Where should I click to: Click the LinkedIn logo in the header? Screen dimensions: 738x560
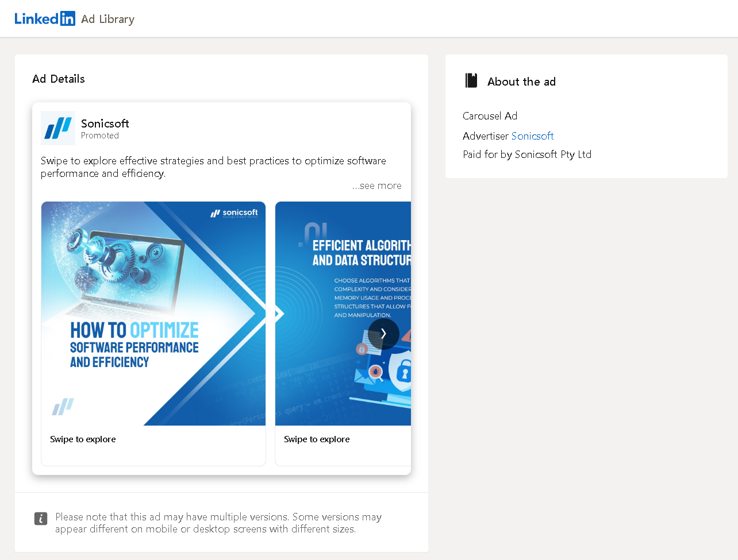click(x=45, y=18)
